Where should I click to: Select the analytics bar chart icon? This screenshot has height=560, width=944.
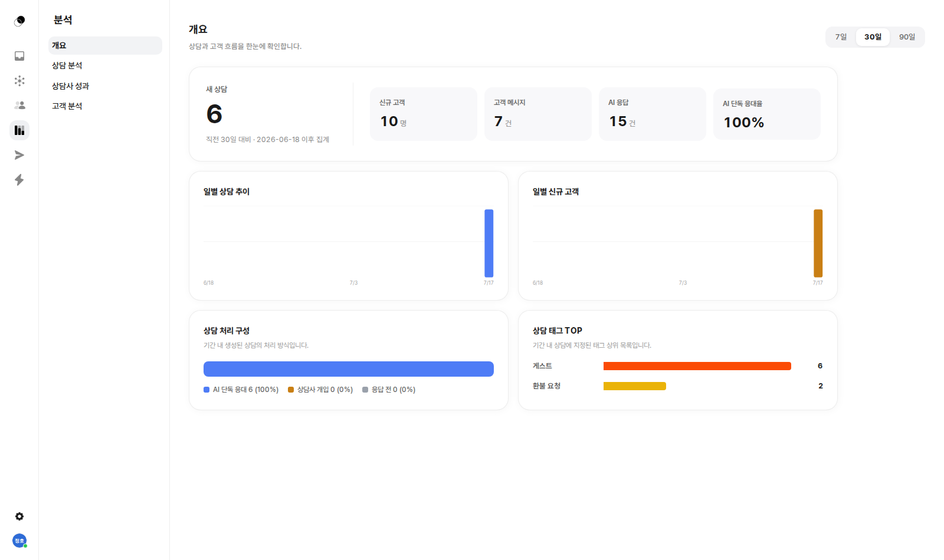click(x=19, y=130)
